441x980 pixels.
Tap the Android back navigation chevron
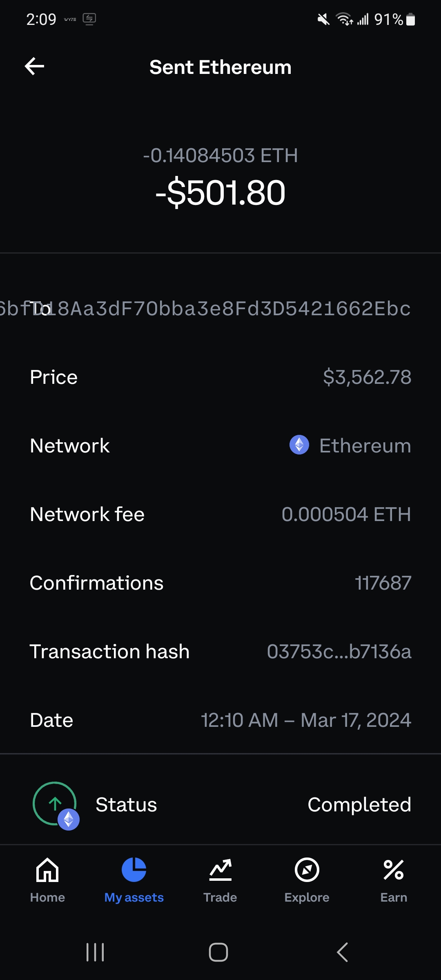click(342, 952)
